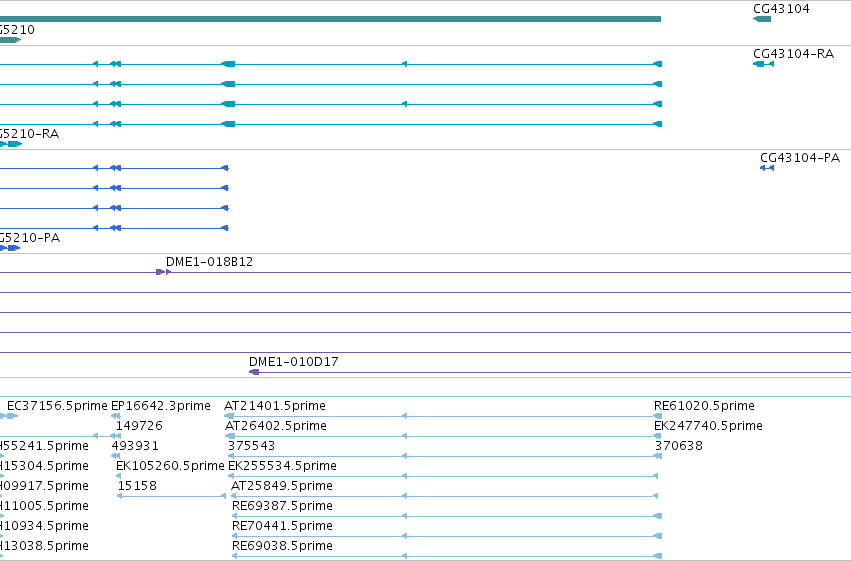Click the G5210 gene label
The image size is (851, 561).
[x=17, y=30]
